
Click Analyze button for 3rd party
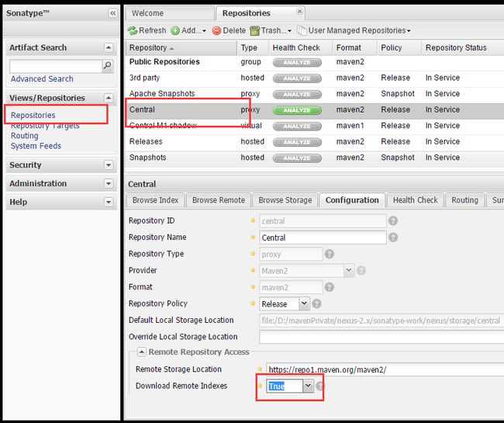tap(297, 78)
